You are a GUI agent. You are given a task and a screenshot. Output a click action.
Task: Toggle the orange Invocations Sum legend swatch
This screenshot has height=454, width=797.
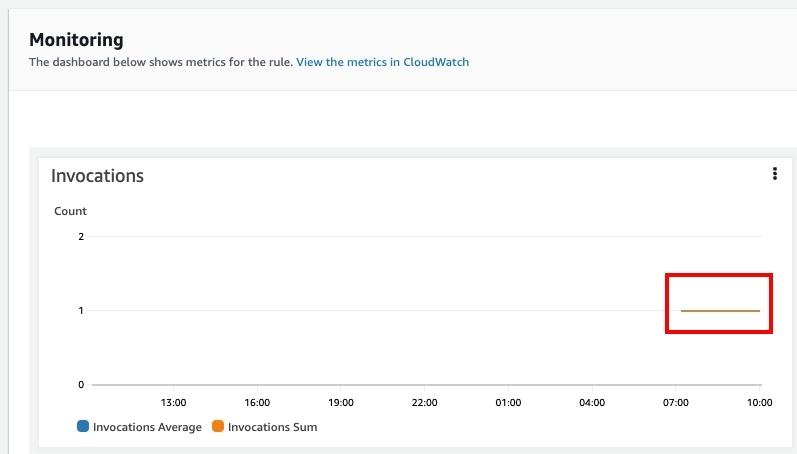click(x=218, y=426)
